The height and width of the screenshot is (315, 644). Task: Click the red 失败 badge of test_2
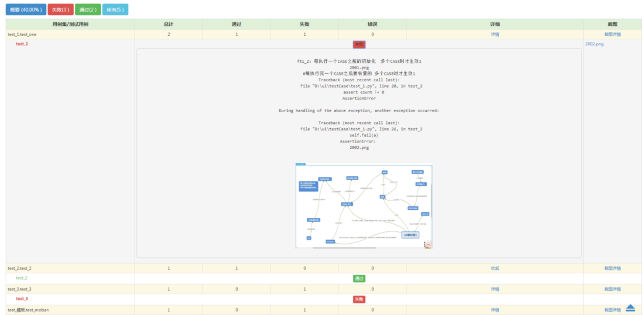359,45
